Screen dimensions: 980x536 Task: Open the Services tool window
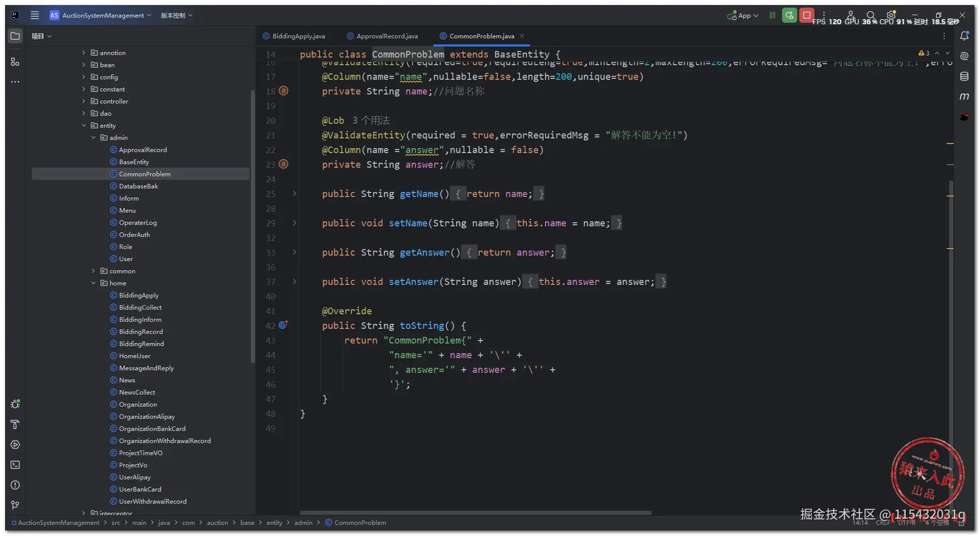[x=15, y=445]
